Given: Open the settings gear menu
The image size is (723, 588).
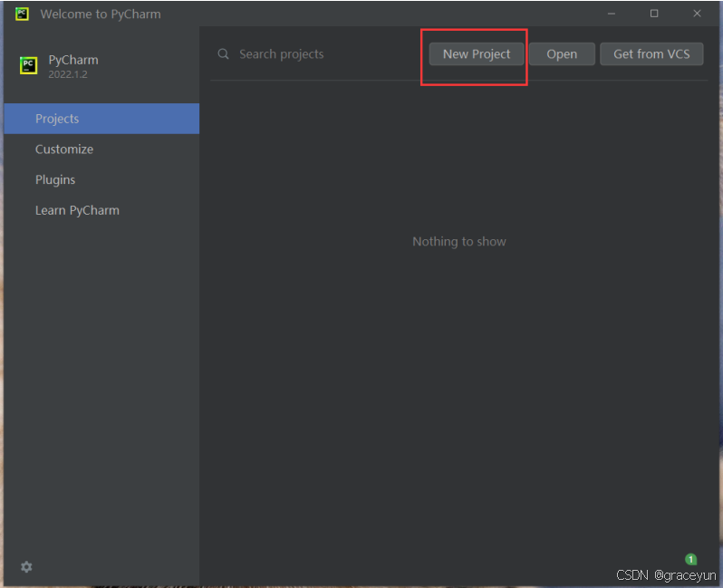Looking at the screenshot, I should coord(26,567).
